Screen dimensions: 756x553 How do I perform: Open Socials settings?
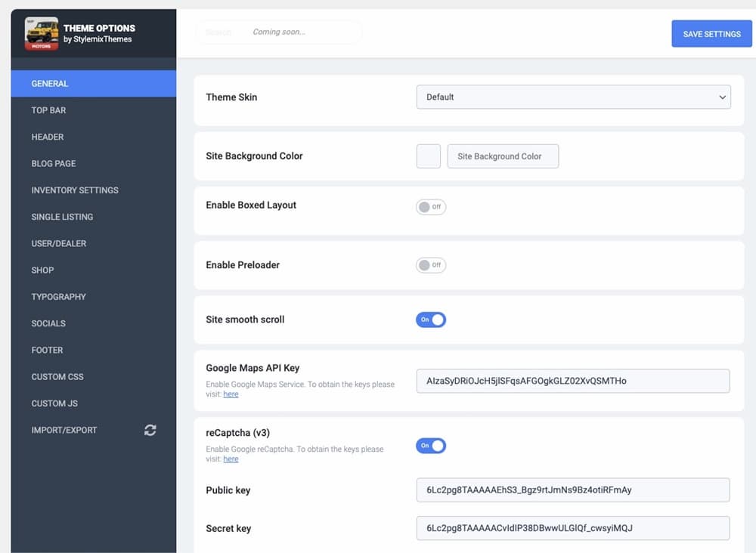tap(94, 323)
